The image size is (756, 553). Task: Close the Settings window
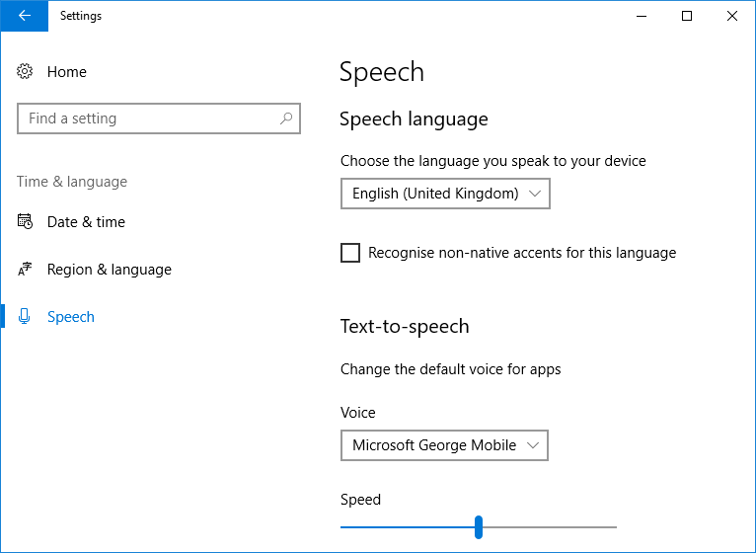click(732, 16)
